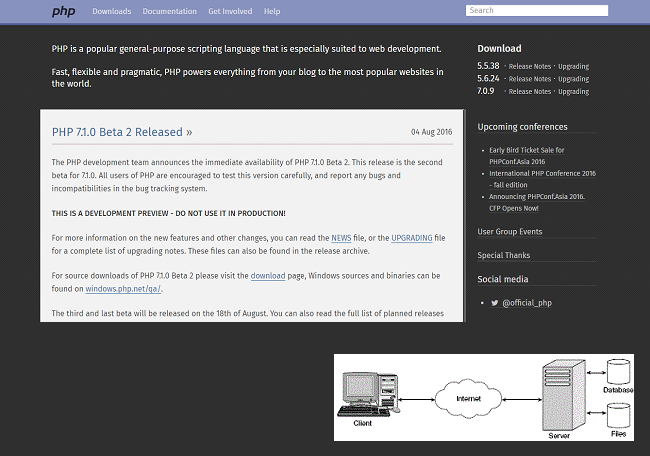Open the Get Involved menu

(230, 12)
